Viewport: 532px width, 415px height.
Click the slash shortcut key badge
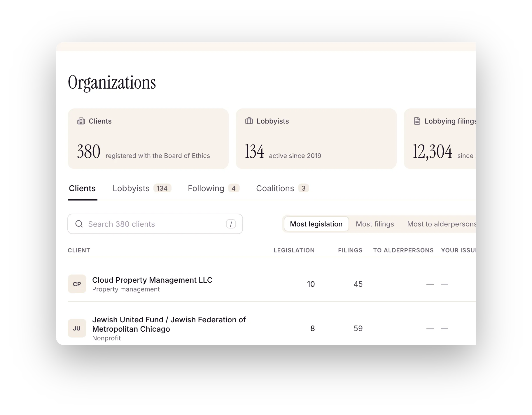pos(231,224)
